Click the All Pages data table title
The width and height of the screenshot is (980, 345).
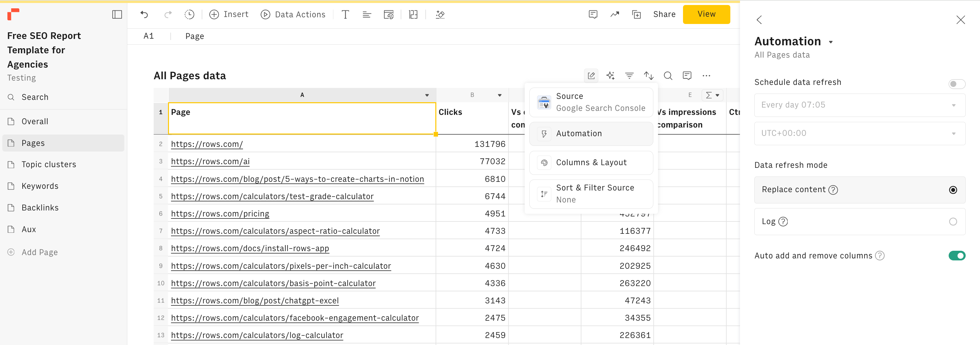tap(189, 76)
